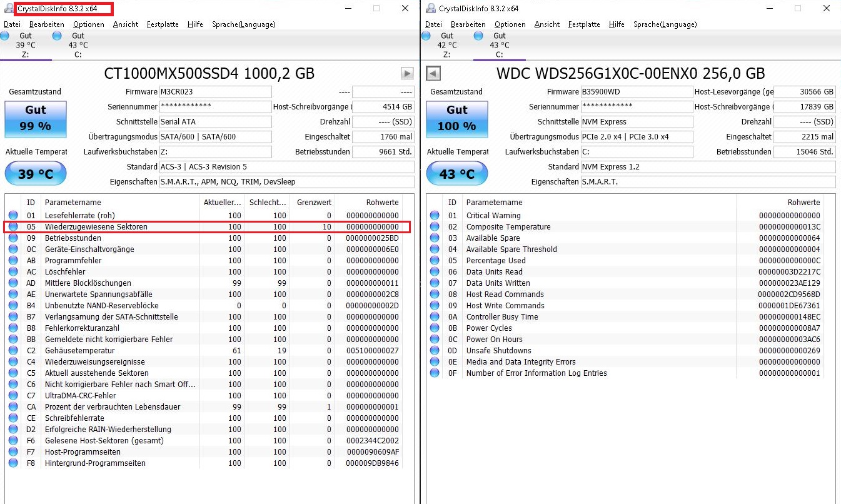Click raw value 0000002CD9568D
Viewport: 841px width, 504px height.
click(x=789, y=295)
